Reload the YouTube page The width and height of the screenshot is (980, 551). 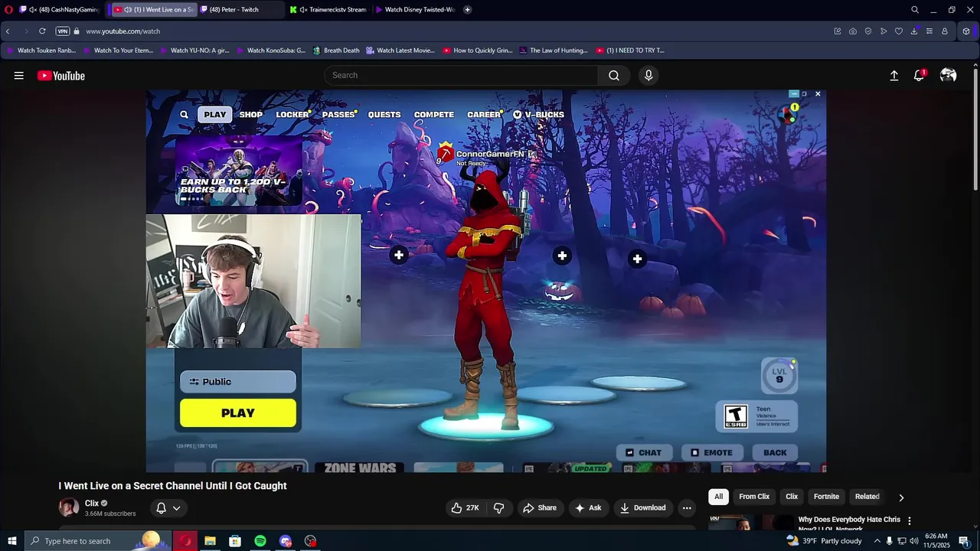click(42, 31)
